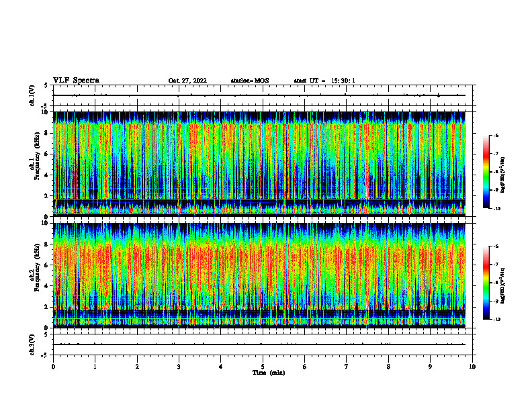Image resolution: width=532 pixels, height=411 pixels.
Task: Click time axis tick label "4"
Action: [221, 367]
